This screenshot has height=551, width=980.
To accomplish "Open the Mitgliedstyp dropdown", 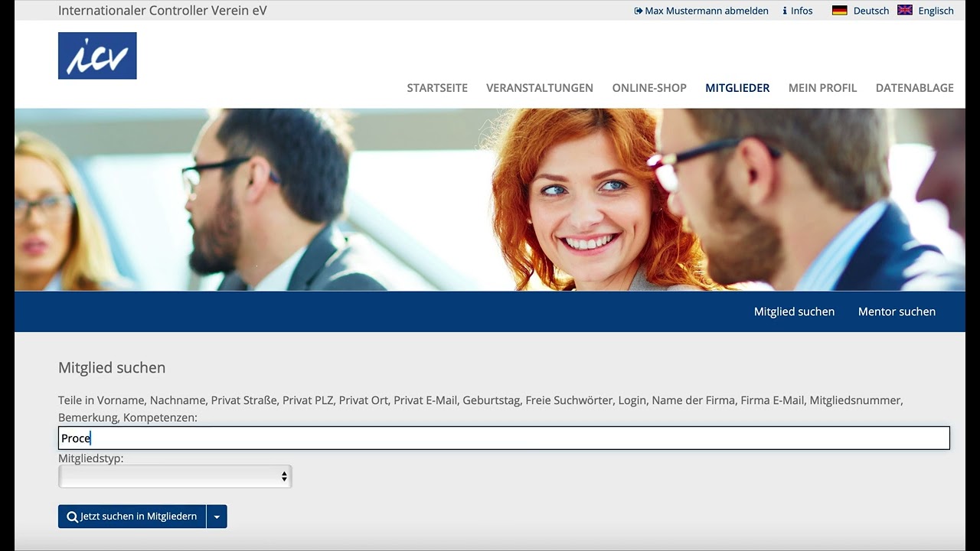I will (175, 477).
